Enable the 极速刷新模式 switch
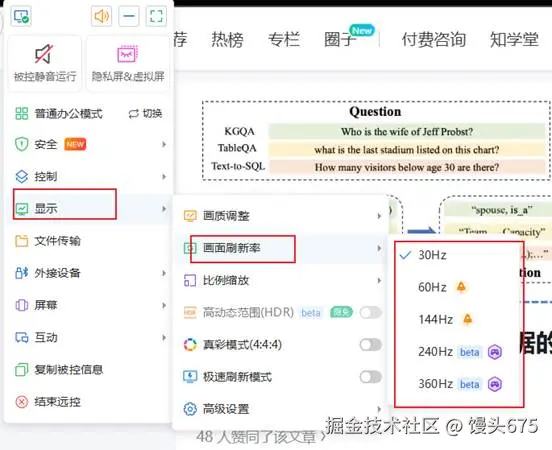Image resolution: width=552 pixels, height=450 pixels. pos(370,377)
